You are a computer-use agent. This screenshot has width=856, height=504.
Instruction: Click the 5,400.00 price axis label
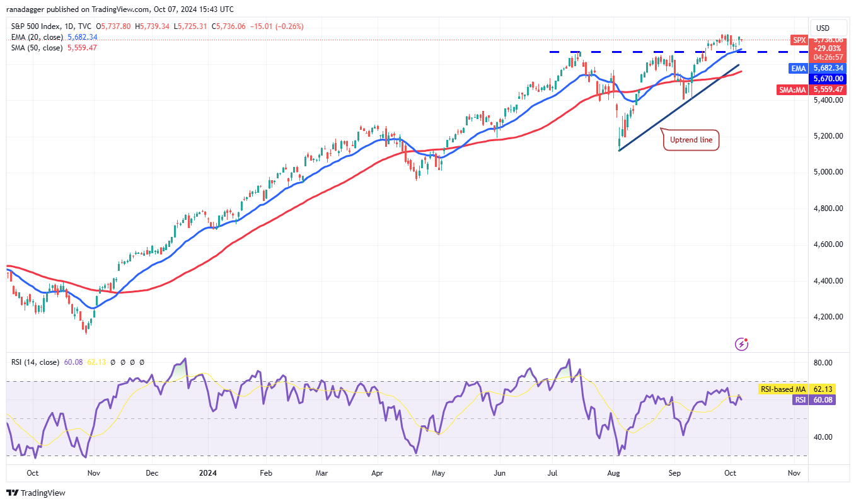(829, 100)
